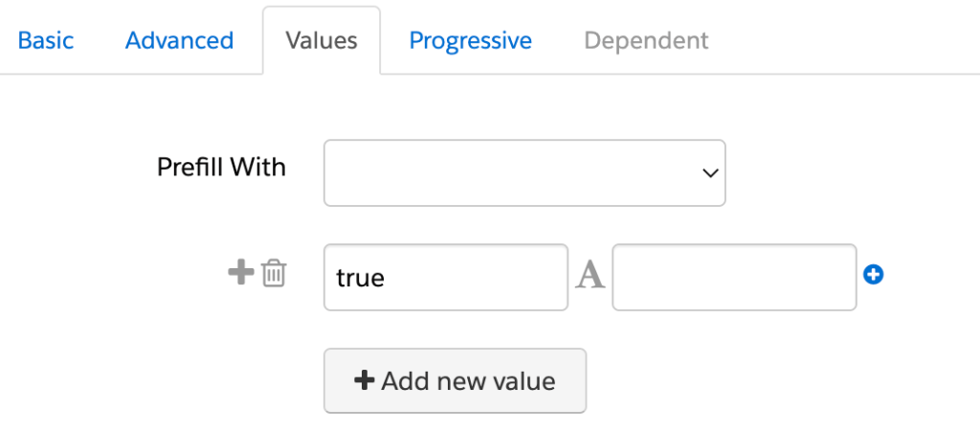Click the chevron arrow of Prefill With select
Screen dimensions: 980x432
pos(709,173)
